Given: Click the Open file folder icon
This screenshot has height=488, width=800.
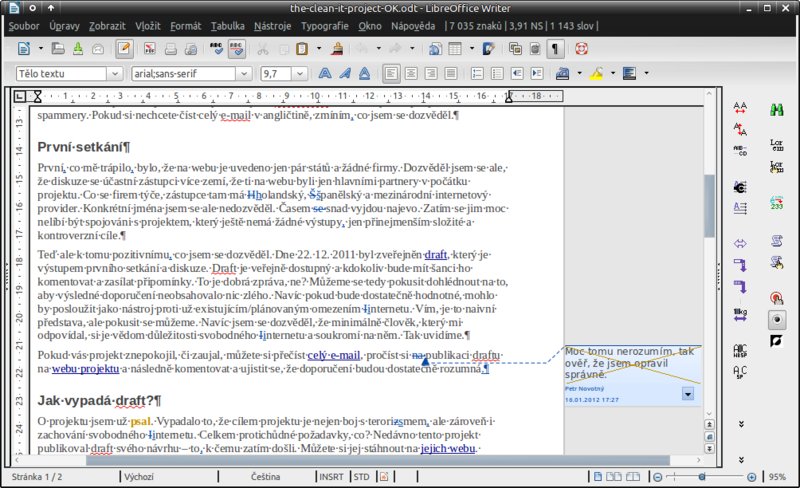Looking at the screenshot, I should click(58, 49).
